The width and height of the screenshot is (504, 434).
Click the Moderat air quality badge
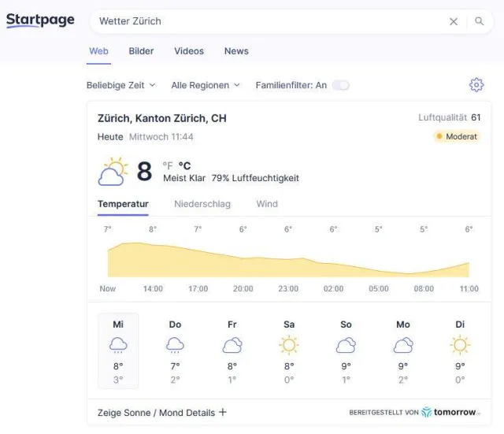tap(457, 136)
